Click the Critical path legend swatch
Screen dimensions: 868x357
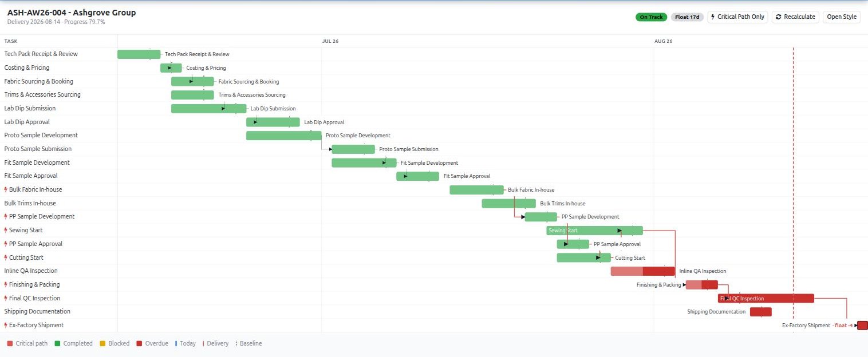10,344
